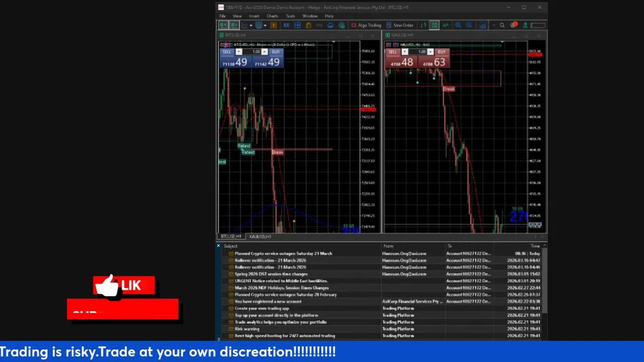The width and height of the screenshot is (644, 362).
Task: Increase XAUUSD volume with up arrow
Action: coord(431,52)
